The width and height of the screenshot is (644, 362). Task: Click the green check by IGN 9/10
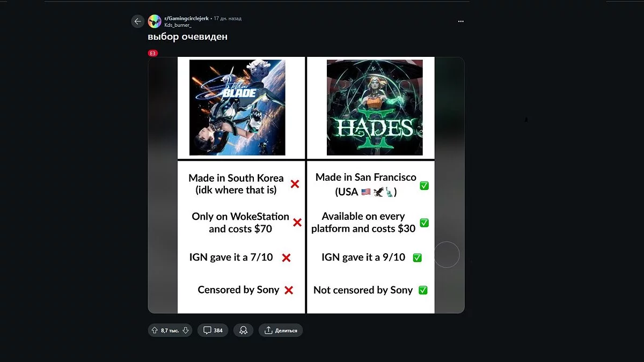417,258
